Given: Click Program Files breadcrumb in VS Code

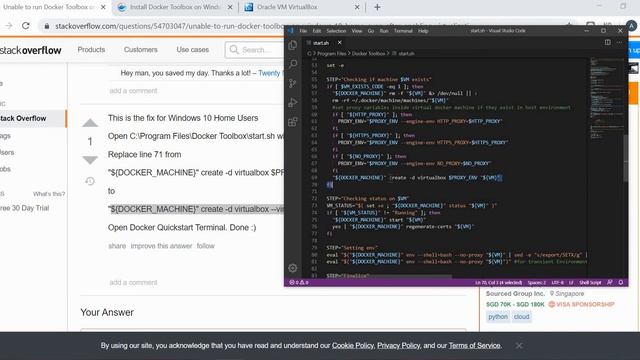Looking at the screenshot, I should [331, 53].
